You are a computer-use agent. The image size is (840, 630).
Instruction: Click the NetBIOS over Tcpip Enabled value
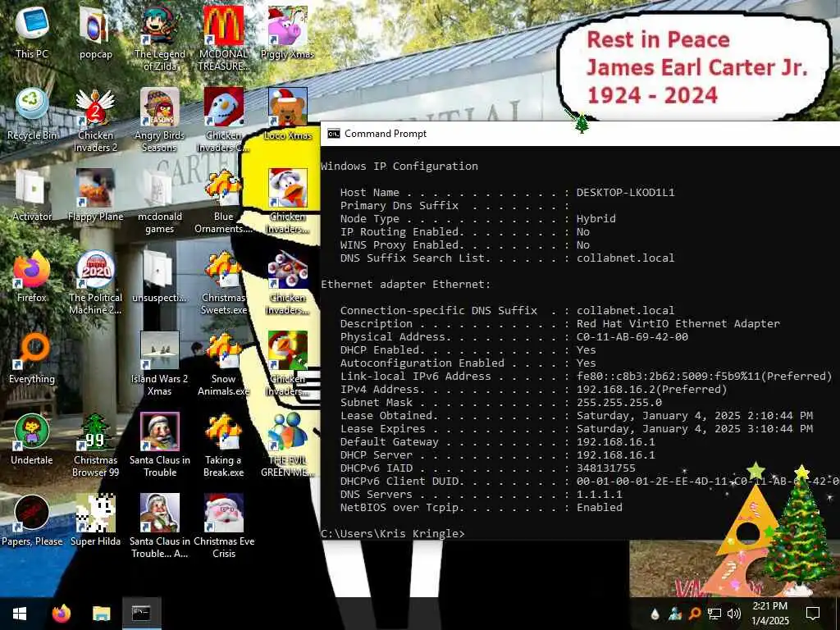(600, 507)
